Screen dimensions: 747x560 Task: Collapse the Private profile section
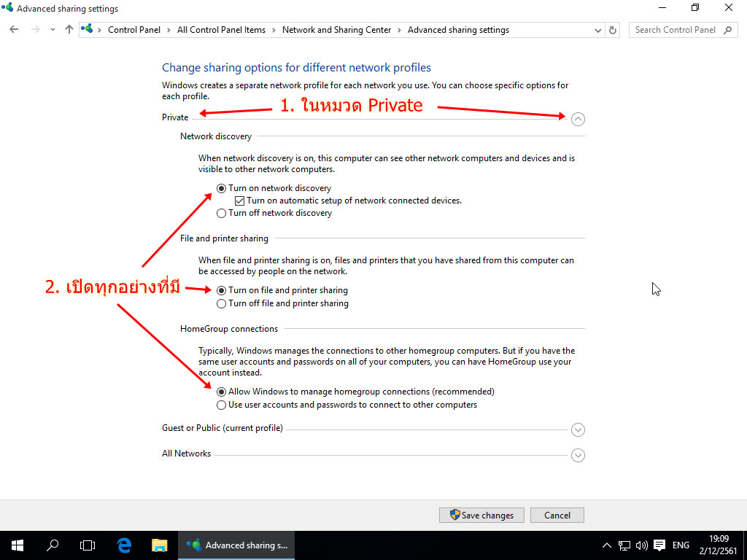(578, 119)
